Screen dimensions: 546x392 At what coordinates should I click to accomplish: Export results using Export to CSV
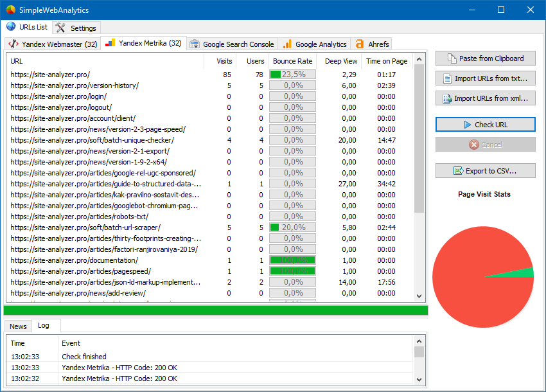pos(485,171)
